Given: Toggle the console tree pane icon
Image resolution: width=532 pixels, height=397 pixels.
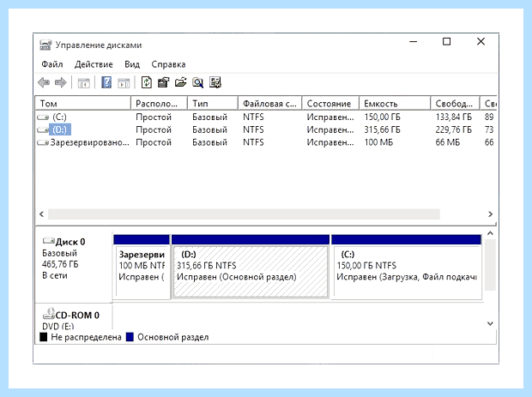Looking at the screenshot, I should tap(84, 82).
